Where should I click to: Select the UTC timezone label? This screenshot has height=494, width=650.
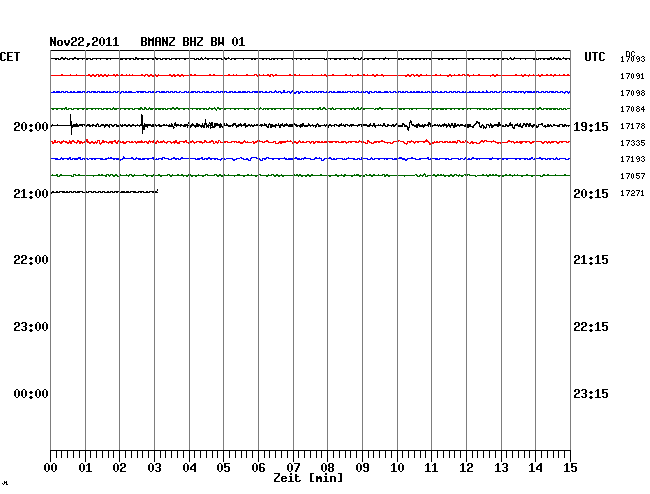[x=594, y=57]
